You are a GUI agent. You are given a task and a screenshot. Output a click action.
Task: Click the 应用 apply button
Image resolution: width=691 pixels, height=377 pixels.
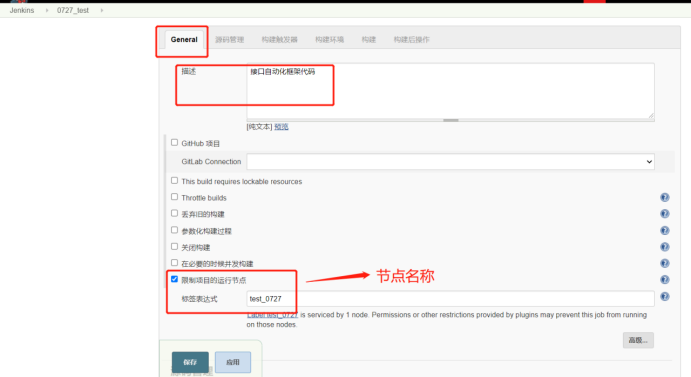(233, 362)
